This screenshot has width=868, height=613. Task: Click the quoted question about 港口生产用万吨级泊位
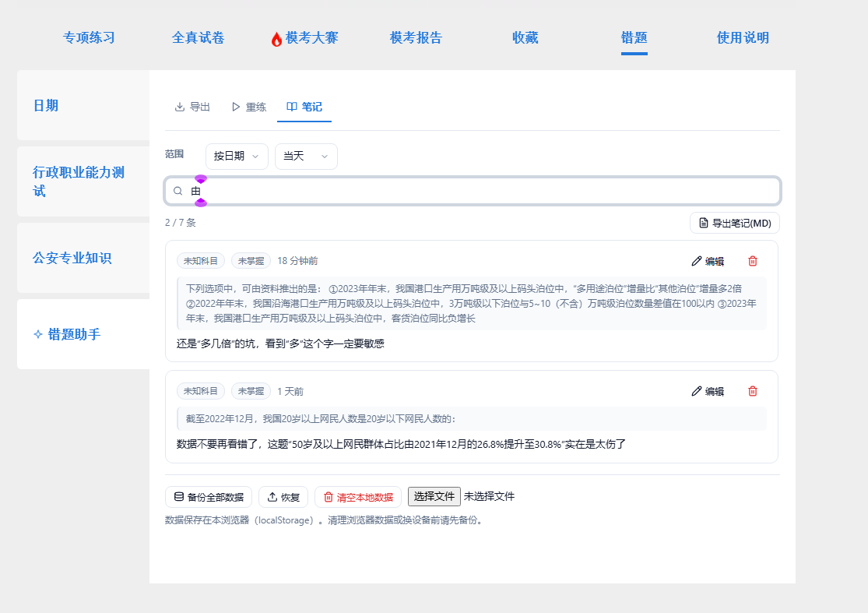tap(472, 304)
